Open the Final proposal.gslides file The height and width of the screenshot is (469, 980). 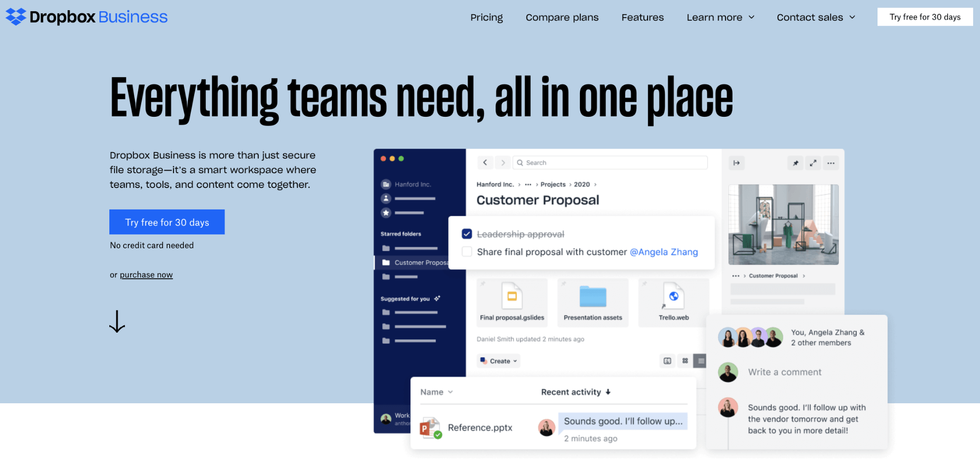[512, 302]
